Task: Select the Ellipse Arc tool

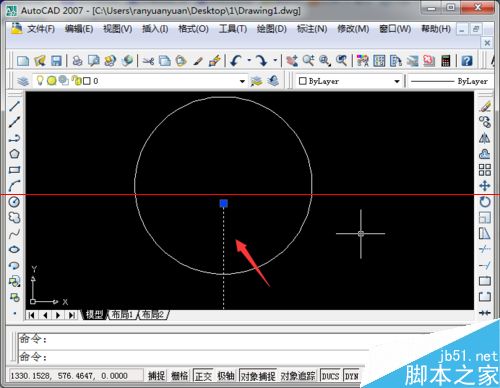Action: click(14, 265)
